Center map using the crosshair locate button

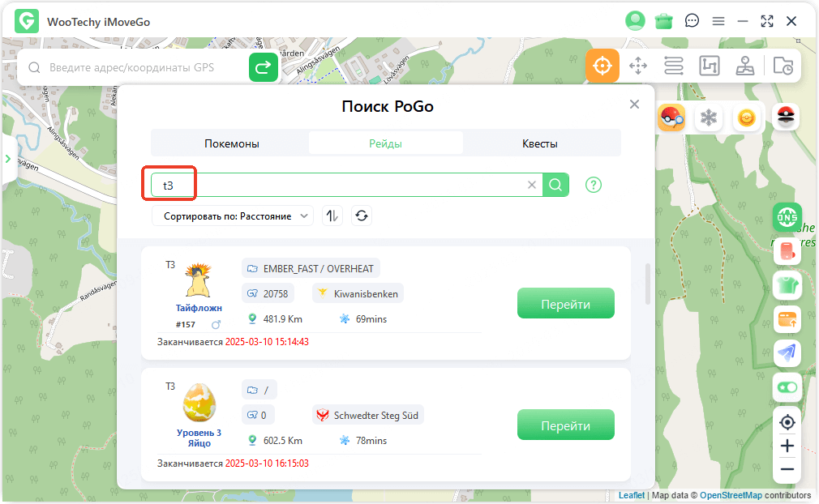pos(787,422)
